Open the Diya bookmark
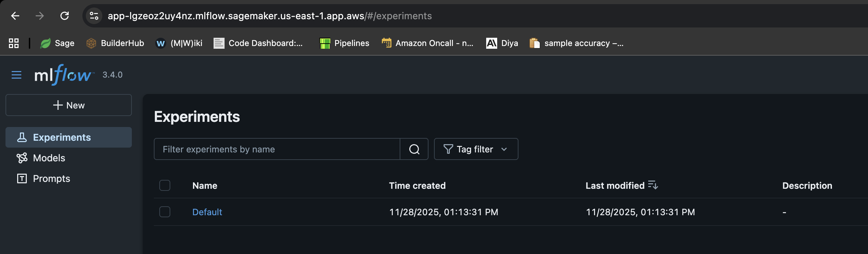Viewport: 868px width, 254px height. (x=502, y=43)
